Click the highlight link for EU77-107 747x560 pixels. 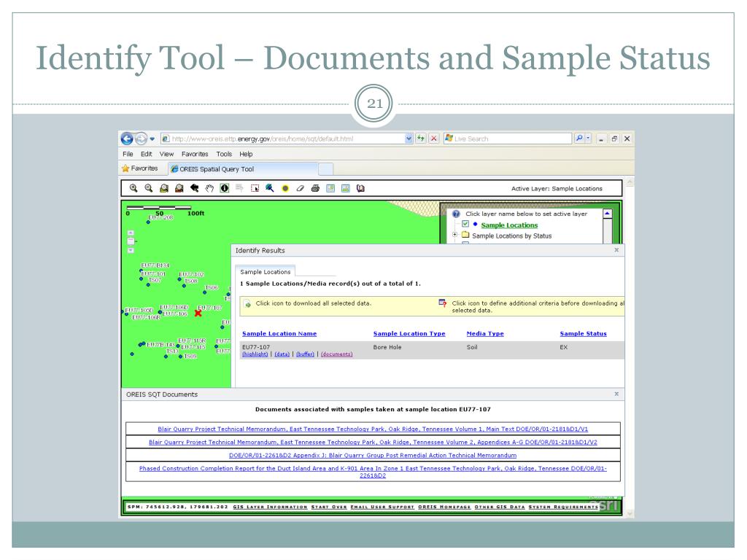255,354
